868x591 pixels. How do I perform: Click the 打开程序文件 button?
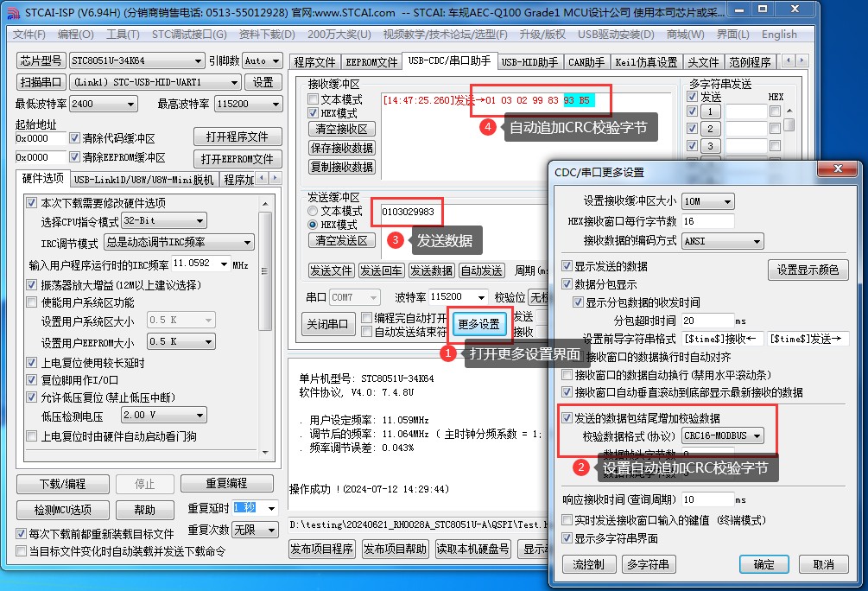[237, 137]
